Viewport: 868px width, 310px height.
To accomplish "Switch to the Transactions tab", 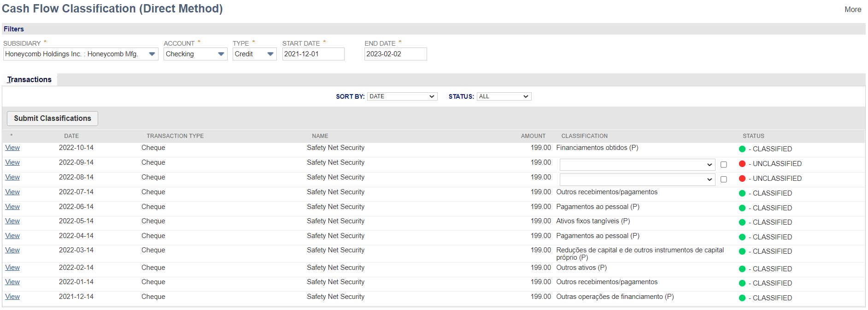I will click(x=29, y=79).
